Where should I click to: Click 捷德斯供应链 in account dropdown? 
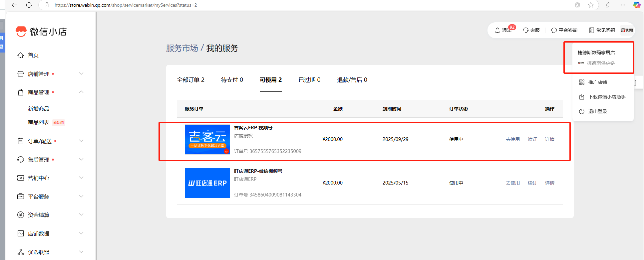(601, 63)
